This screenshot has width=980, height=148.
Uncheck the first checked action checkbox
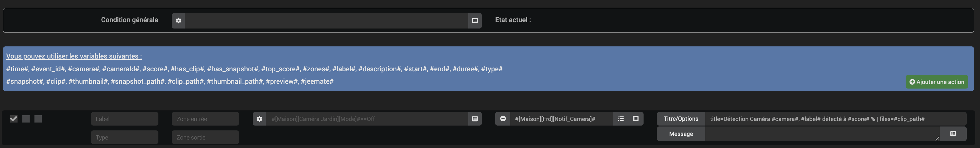[14, 119]
